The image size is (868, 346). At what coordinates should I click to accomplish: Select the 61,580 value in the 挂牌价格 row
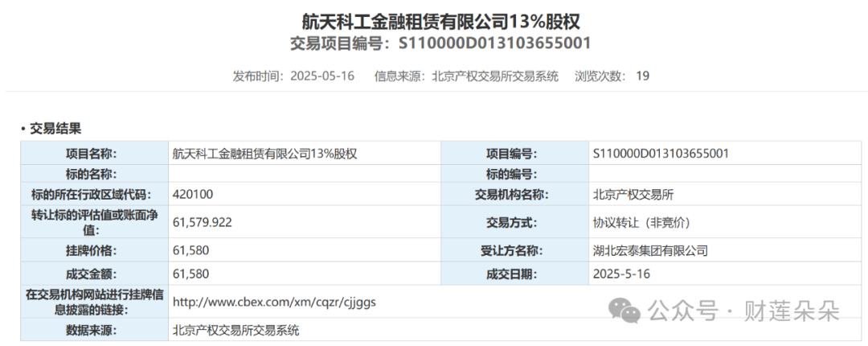191,250
